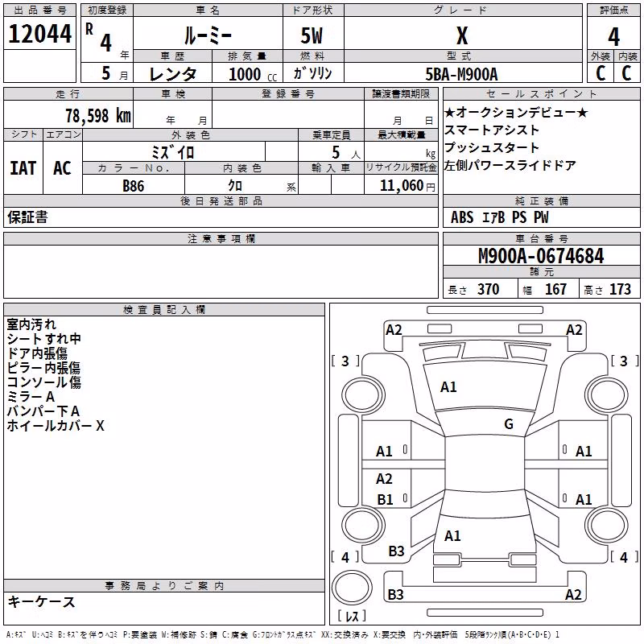The image size is (644, 644).
Task: Select the recycle deposit 11,060円
Action: [407, 186]
